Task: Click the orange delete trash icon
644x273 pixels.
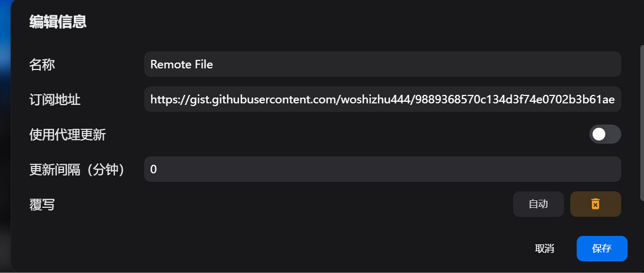Action: (595, 204)
